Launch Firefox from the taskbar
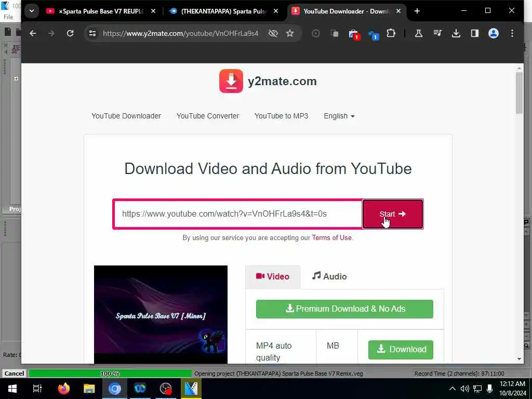This screenshot has height=399, width=532. pyautogui.click(x=63, y=389)
